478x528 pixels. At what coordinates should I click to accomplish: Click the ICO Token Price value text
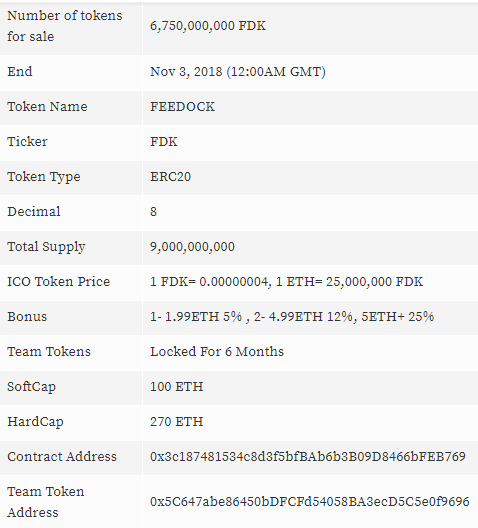pos(286,282)
